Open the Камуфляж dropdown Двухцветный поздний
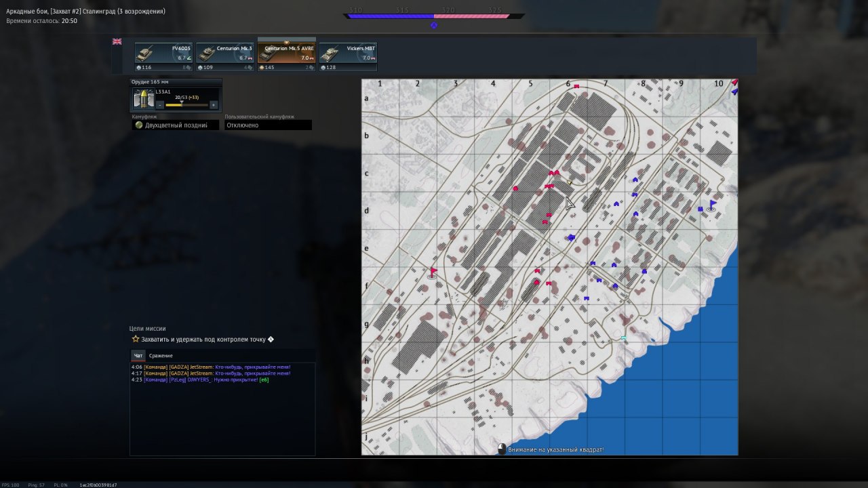Screen dimensions: 868x488 pyautogui.click(x=176, y=125)
